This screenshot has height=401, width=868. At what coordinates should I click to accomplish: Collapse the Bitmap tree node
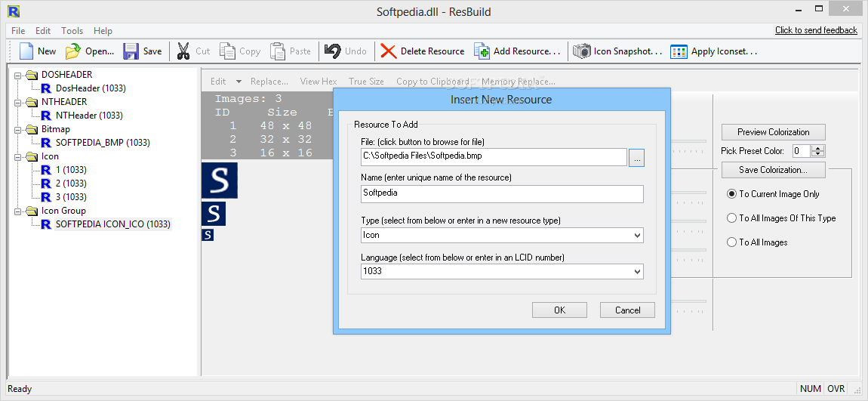point(17,129)
